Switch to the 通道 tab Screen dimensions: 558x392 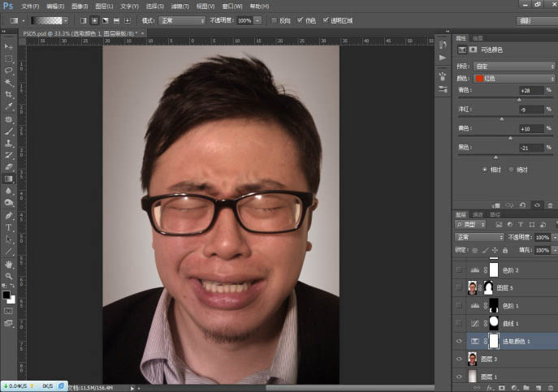[478, 214]
